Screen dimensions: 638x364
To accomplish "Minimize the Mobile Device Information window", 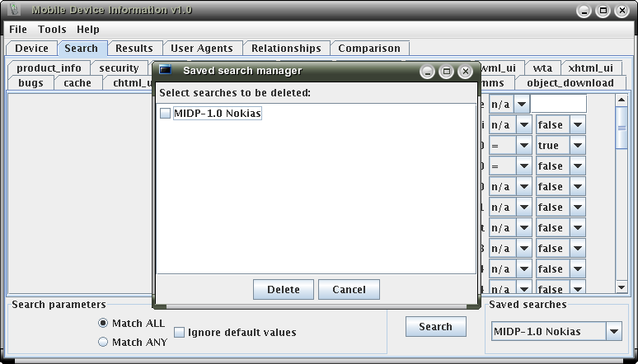I will pos(584,12).
